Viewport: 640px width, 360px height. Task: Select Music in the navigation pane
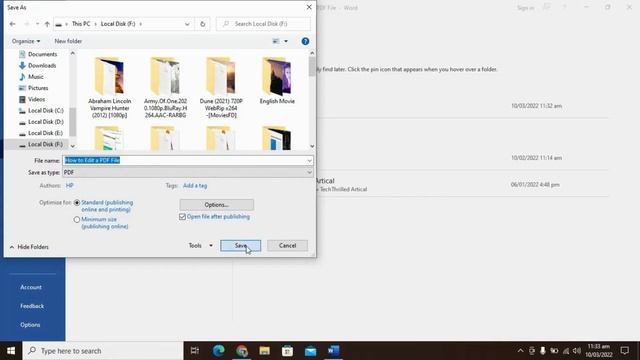(x=36, y=77)
